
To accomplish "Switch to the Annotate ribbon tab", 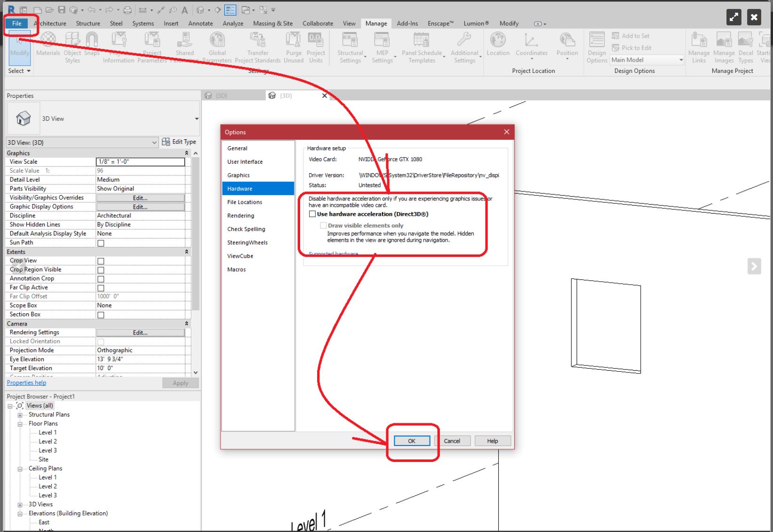I will (x=200, y=23).
